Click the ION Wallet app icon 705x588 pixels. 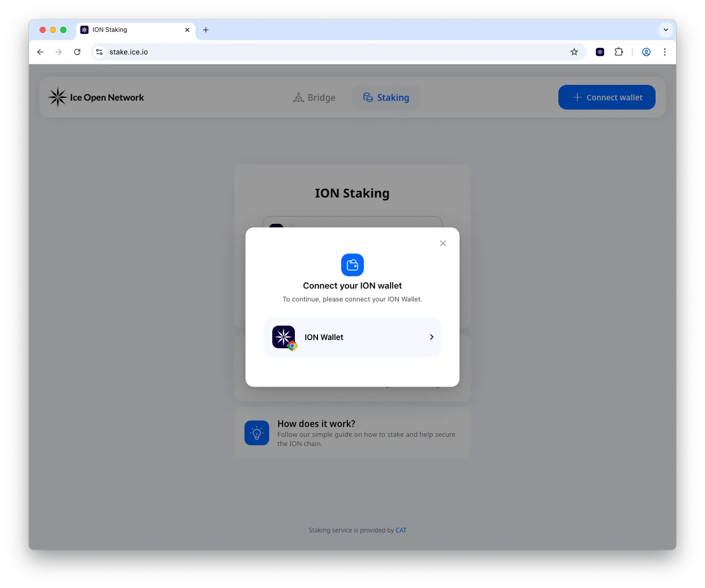pos(284,337)
